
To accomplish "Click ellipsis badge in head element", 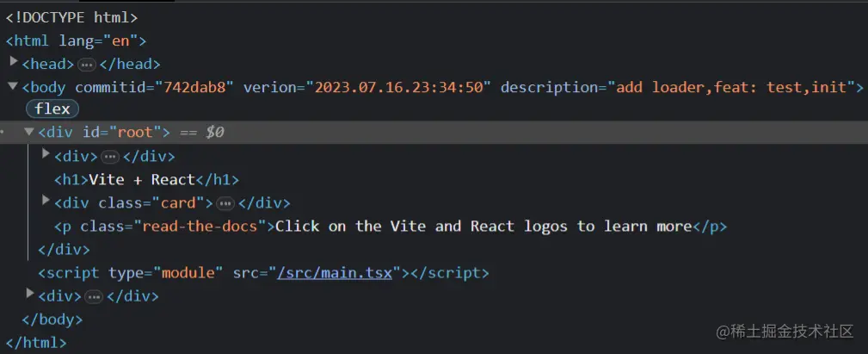I will point(86,65).
